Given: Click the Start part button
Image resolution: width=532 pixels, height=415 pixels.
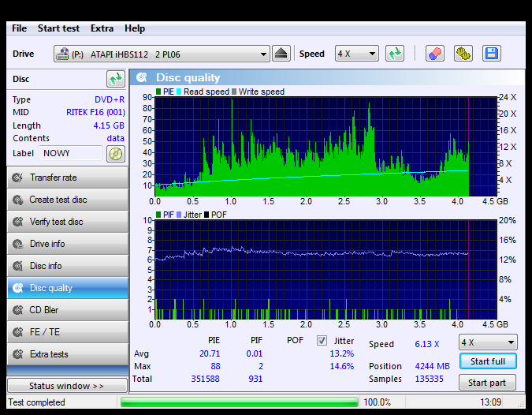Looking at the screenshot, I should (x=487, y=383).
